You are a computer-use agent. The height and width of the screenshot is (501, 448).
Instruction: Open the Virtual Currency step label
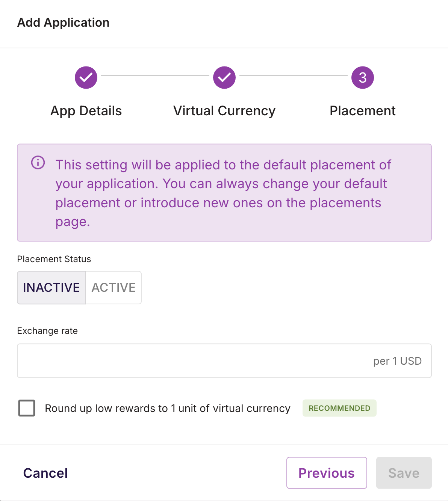[x=224, y=111]
